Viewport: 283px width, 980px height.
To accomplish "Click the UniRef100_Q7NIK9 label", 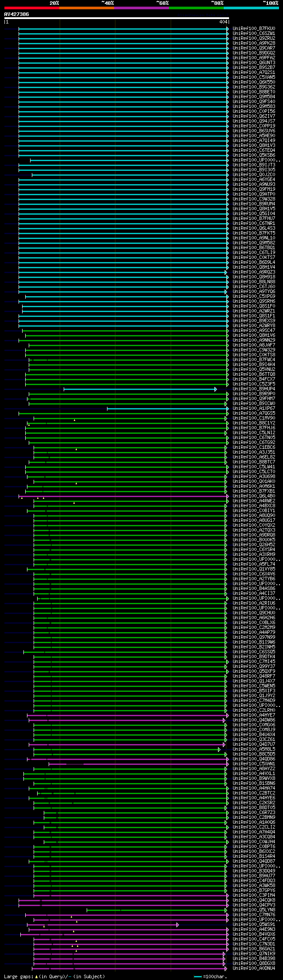I will (x=254, y=954).
